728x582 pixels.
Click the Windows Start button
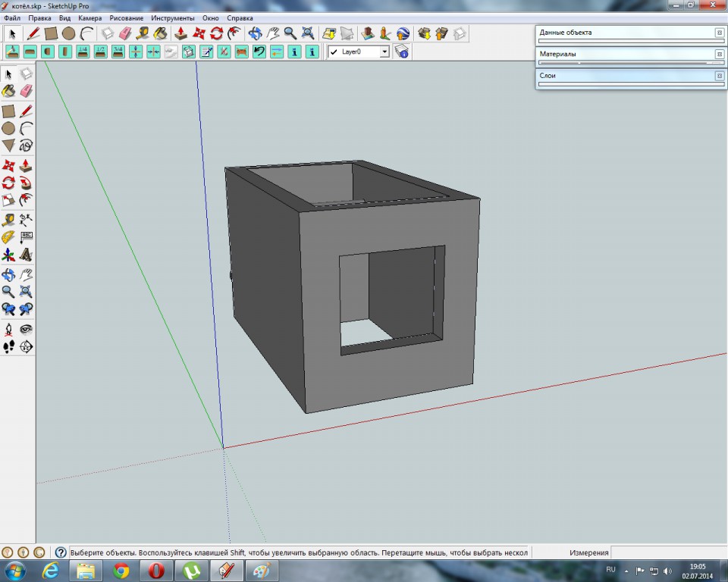point(15,570)
